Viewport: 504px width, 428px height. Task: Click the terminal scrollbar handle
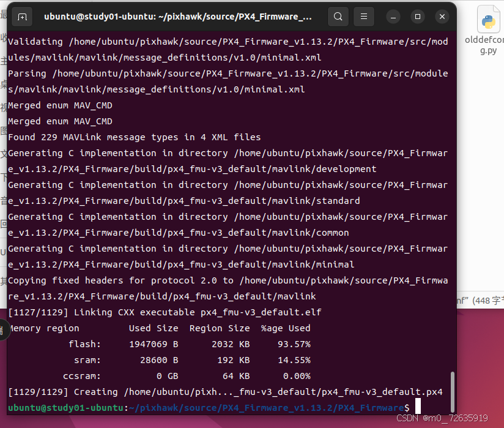point(452,392)
